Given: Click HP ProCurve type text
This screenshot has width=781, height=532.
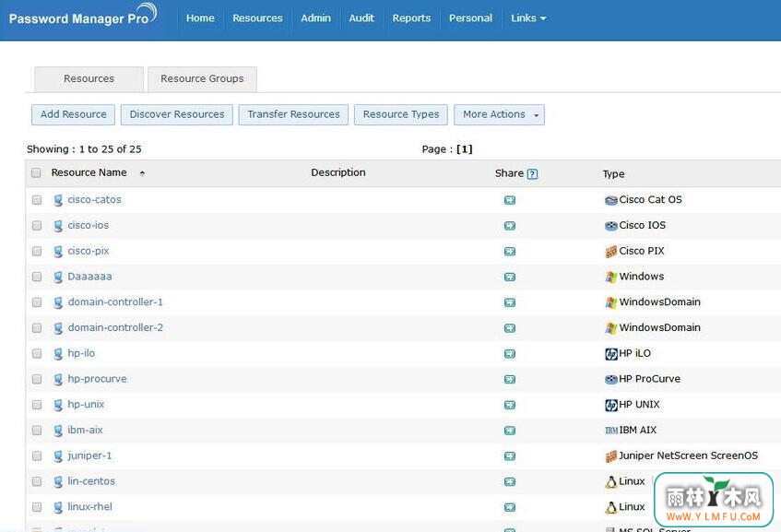Looking at the screenshot, I should click(649, 379).
